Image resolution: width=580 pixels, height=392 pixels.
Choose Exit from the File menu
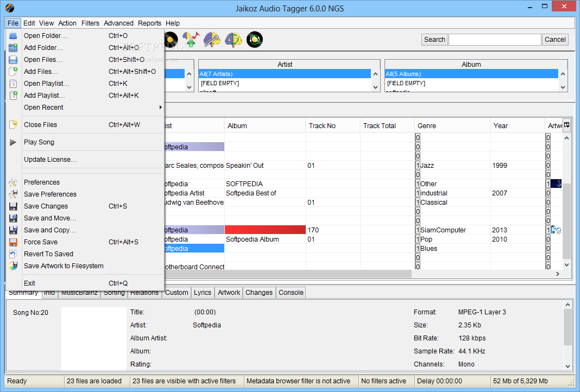85,283
